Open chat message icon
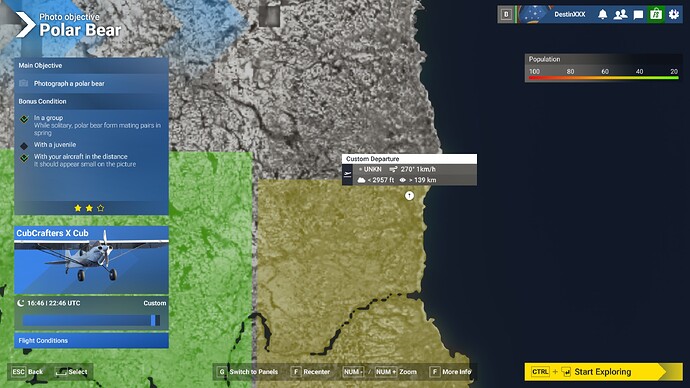The height and width of the screenshot is (388, 690). pyautogui.click(x=638, y=15)
